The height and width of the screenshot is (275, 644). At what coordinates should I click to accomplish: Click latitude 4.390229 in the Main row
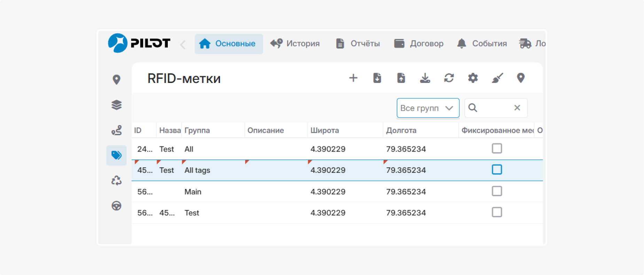click(x=328, y=192)
